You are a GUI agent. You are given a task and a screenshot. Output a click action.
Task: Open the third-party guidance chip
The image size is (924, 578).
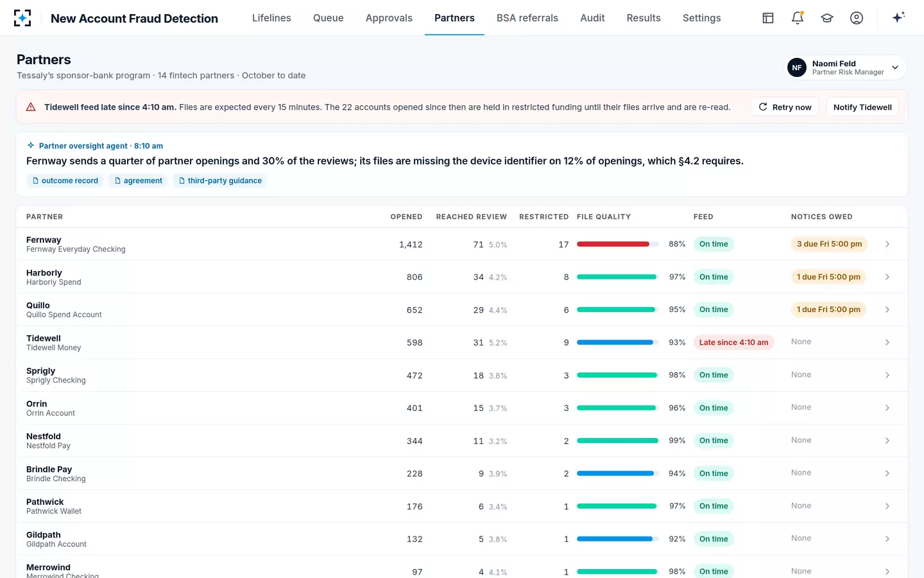click(x=219, y=180)
